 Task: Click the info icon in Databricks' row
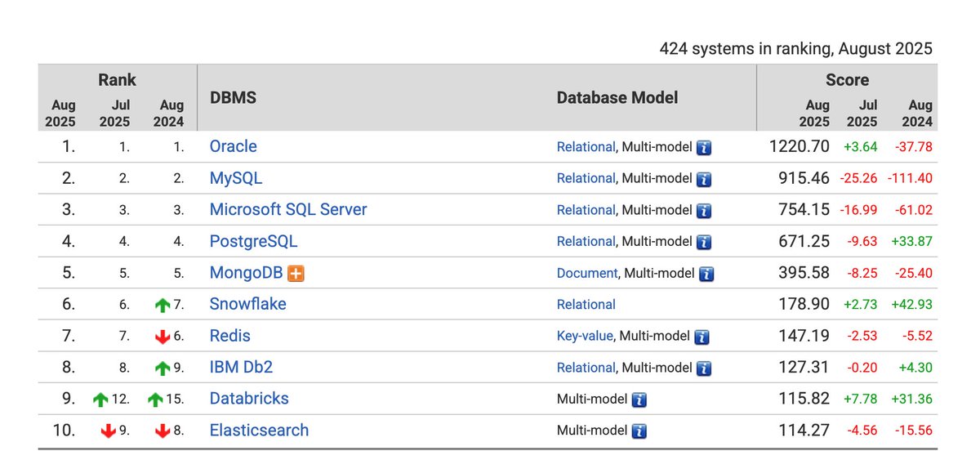[x=639, y=400]
